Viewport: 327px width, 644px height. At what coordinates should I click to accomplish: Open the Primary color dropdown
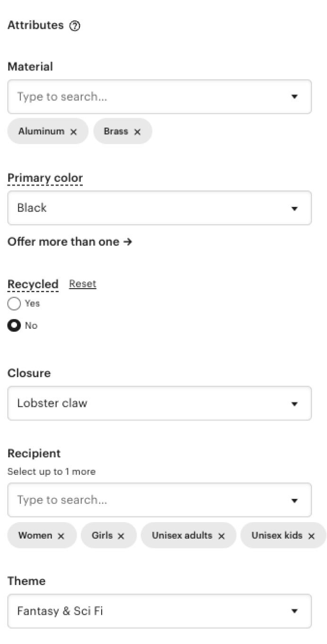pos(294,208)
